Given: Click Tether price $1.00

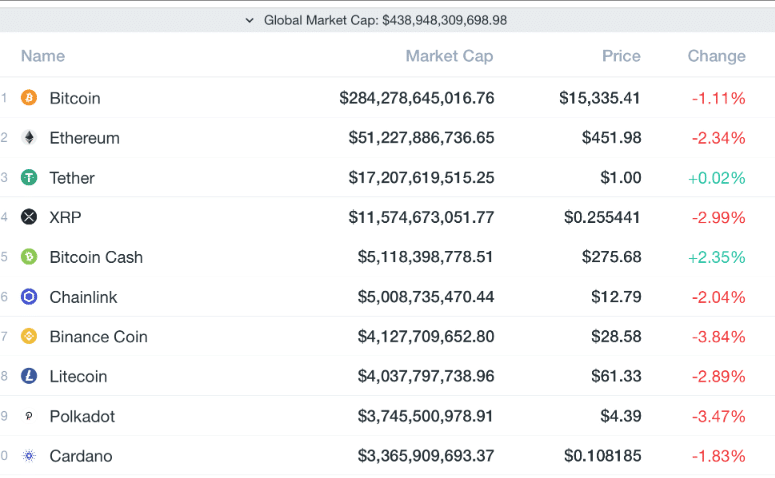Looking at the screenshot, I should (x=621, y=177).
